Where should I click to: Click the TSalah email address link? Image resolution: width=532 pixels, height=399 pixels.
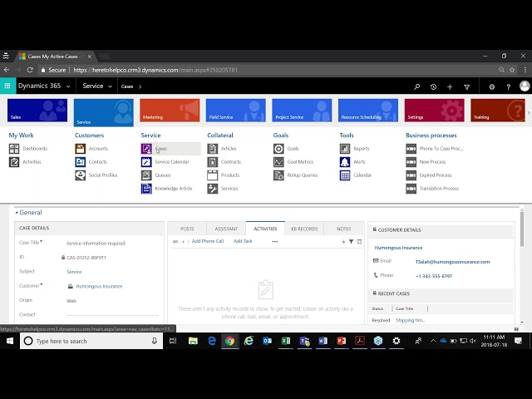452,262
